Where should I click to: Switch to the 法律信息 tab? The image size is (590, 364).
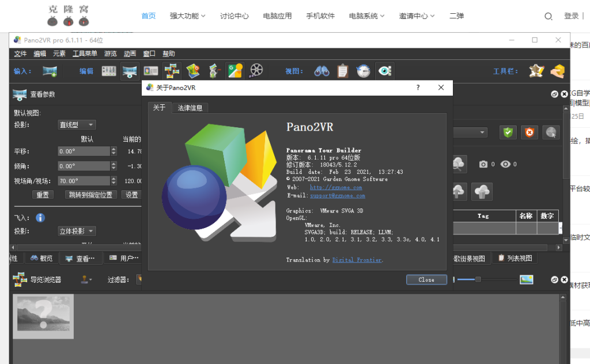point(190,108)
